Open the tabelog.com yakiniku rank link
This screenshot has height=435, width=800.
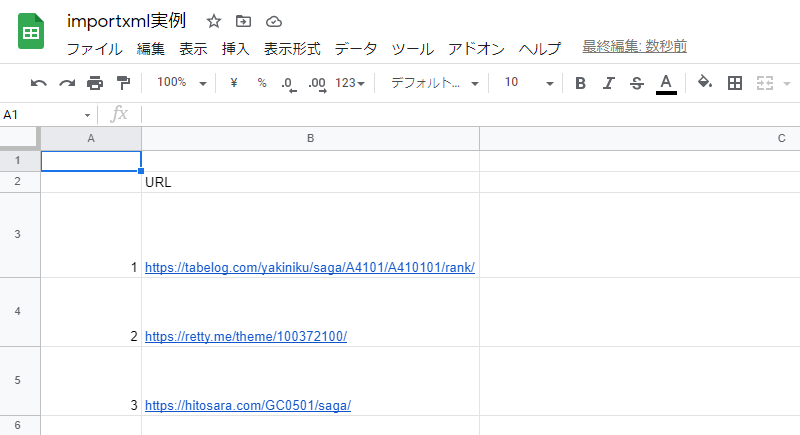click(x=310, y=267)
